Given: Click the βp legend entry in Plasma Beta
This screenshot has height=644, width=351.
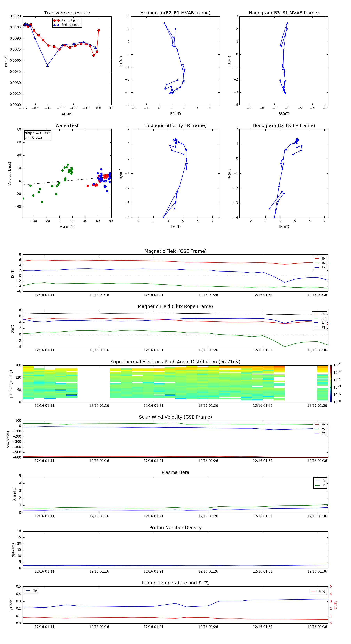Looking at the screenshot, I should (x=320, y=480).
